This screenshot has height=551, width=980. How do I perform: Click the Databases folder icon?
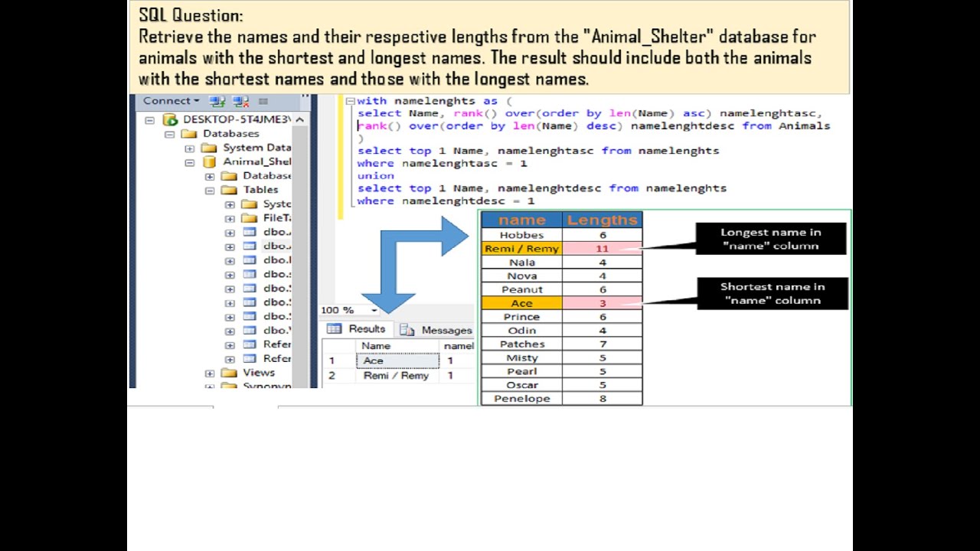tap(189, 134)
